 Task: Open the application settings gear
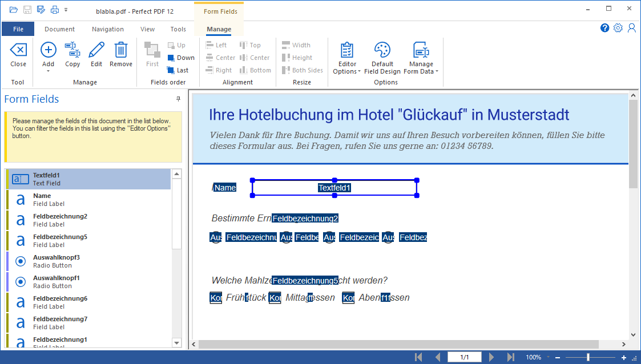618,27
